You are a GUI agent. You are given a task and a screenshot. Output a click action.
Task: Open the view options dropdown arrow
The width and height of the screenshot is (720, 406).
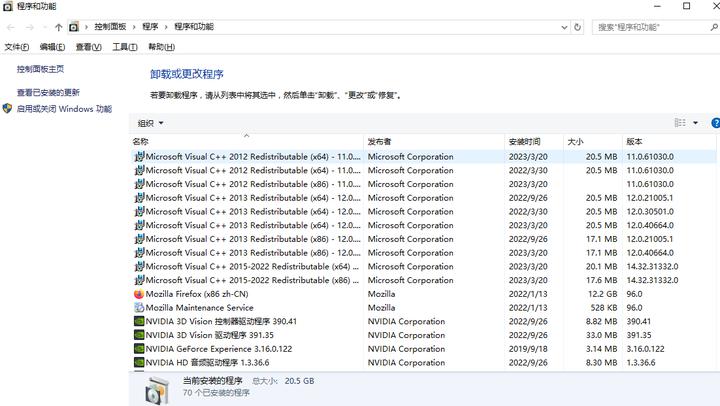click(x=695, y=123)
